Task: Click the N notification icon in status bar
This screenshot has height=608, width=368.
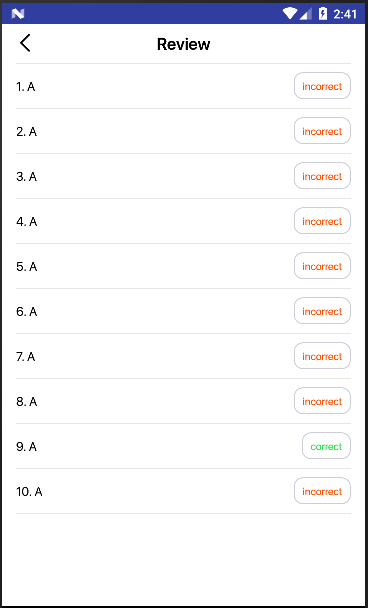Action: [18, 14]
